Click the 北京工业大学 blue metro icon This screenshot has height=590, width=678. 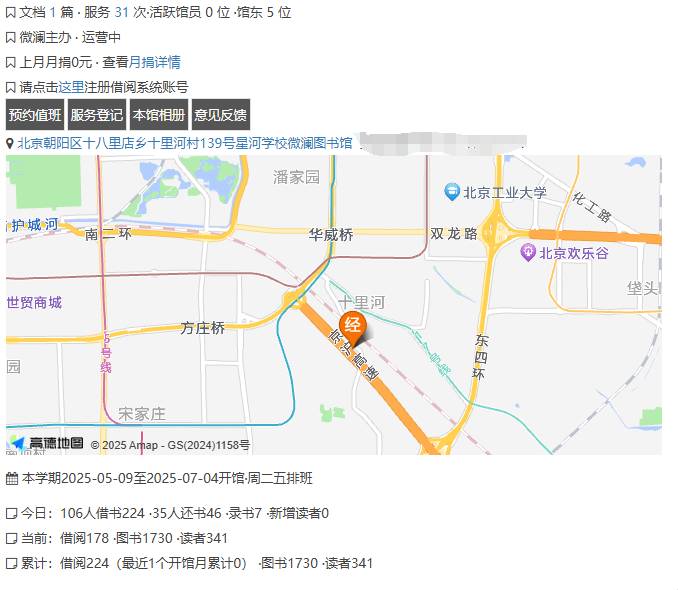click(x=452, y=192)
